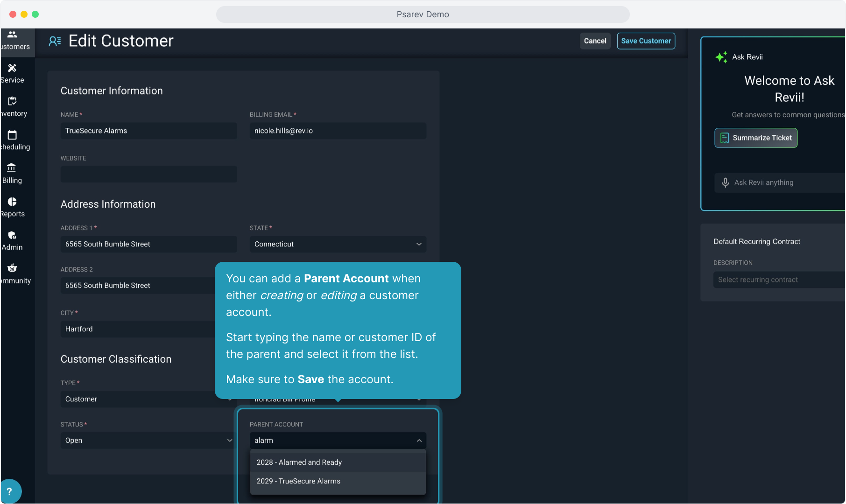Screen dimensions: 846x504
Task: Open the Scheduling calendar icon
Action: 12,135
